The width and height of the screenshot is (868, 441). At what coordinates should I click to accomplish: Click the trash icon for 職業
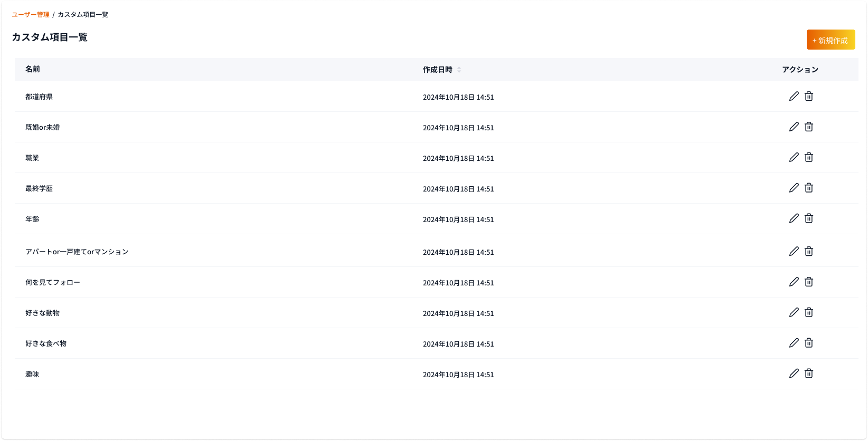pyautogui.click(x=809, y=157)
